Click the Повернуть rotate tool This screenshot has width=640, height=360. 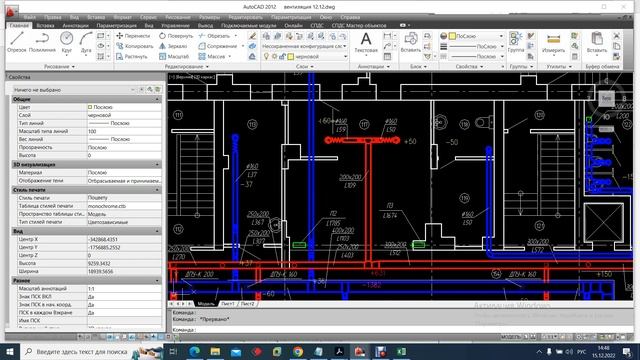click(x=176, y=36)
